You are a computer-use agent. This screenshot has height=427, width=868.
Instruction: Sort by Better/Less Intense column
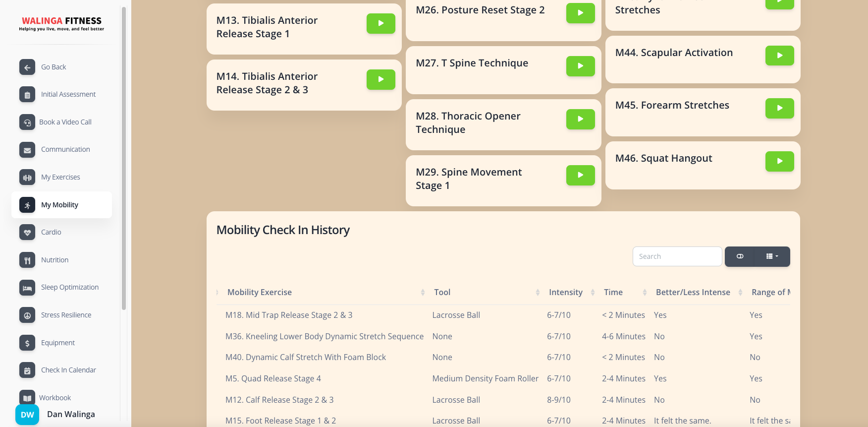coord(699,293)
